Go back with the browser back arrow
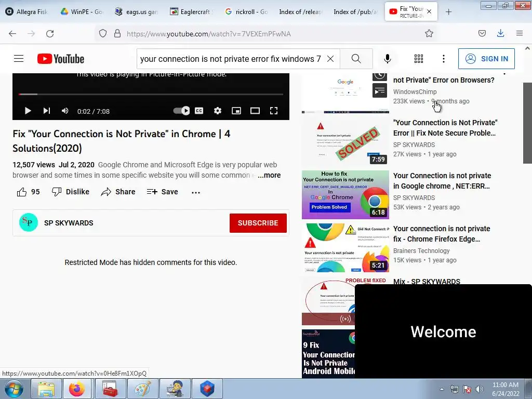 click(12, 34)
